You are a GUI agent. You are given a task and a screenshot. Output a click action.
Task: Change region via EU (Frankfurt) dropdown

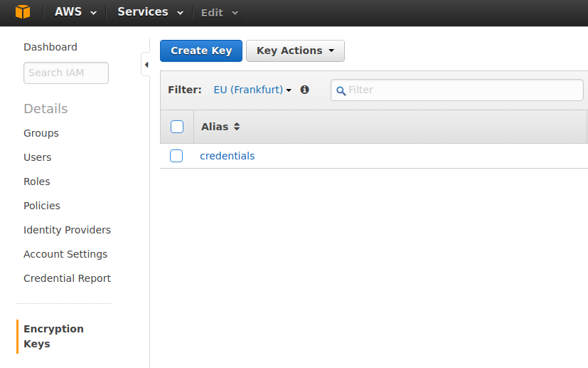pos(252,90)
